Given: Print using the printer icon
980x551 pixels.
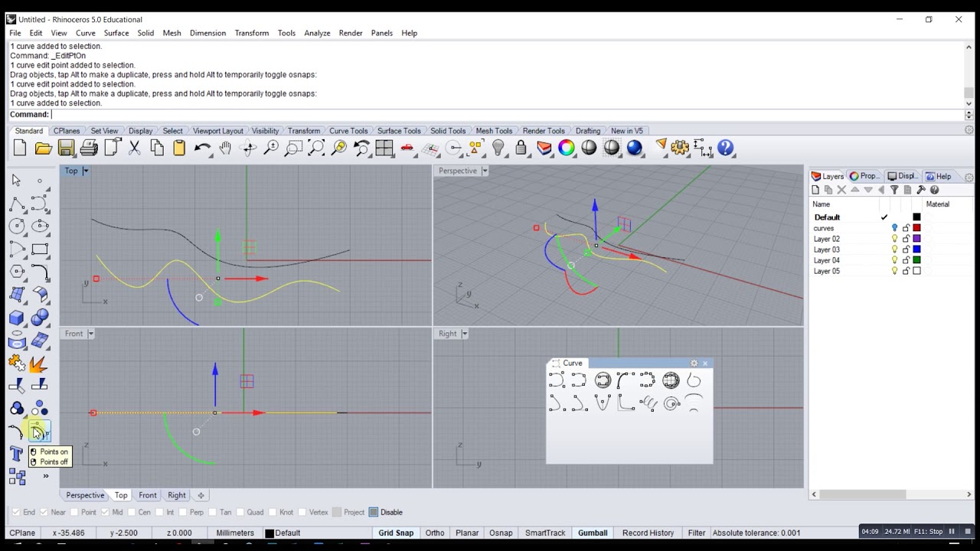Looking at the screenshot, I should tap(89, 148).
